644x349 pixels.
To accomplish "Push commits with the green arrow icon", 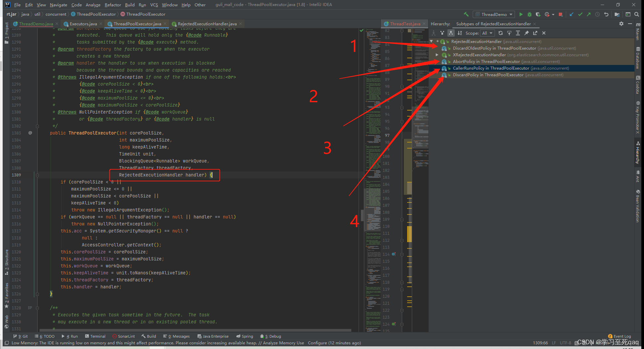I will pos(589,14).
